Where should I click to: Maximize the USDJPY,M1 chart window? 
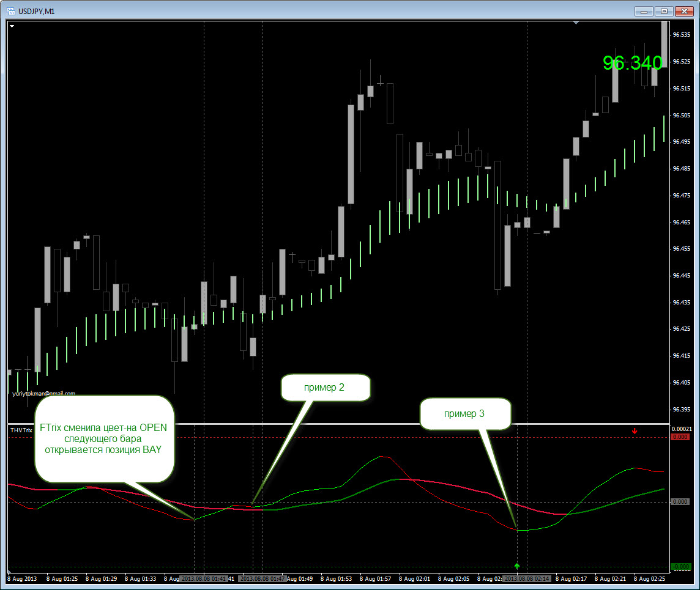[x=664, y=12]
